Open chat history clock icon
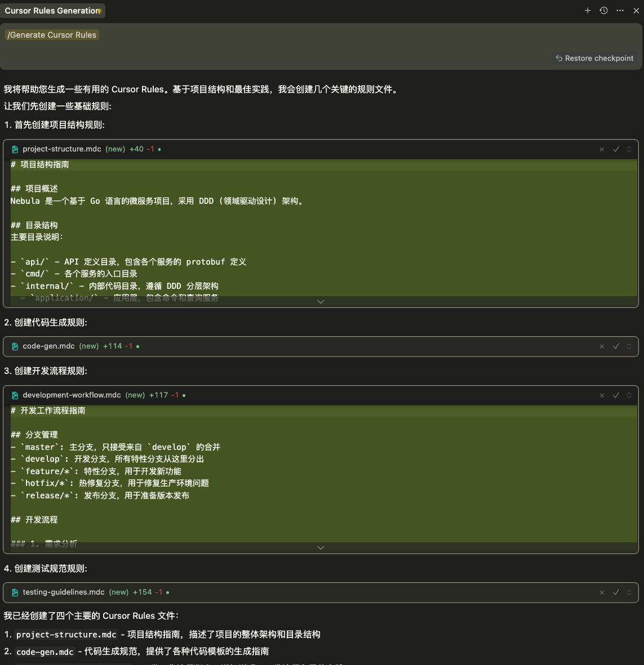644x665 pixels. [603, 11]
